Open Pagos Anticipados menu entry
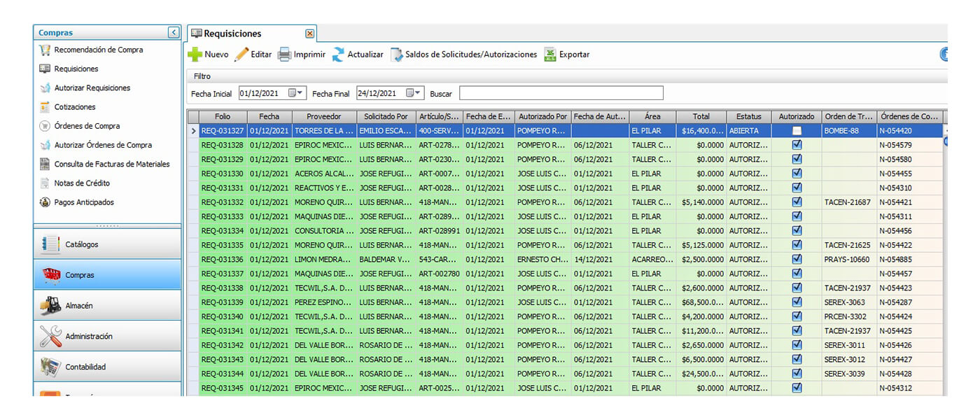Image resolution: width=980 pixels, height=420 pixels. pyautogui.click(x=84, y=202)
